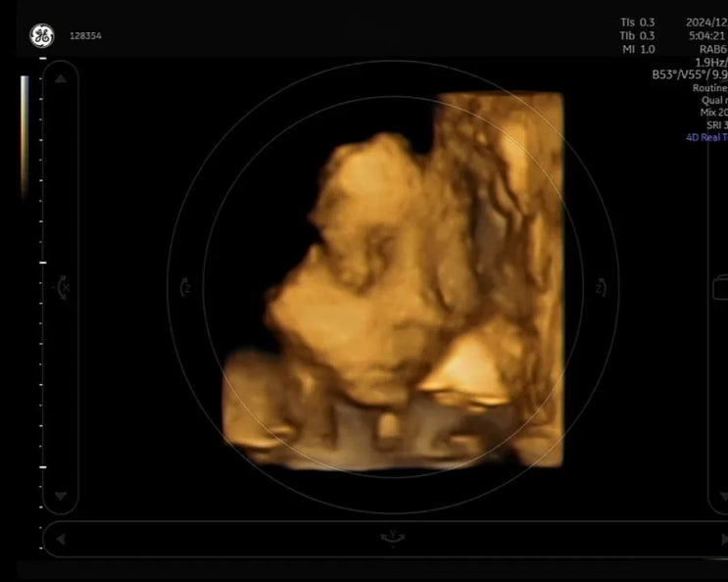Click the patient ID 128354 text
The width and height of the screenshot is (728, 582).
pyautogui.click(x=85, y=35)
